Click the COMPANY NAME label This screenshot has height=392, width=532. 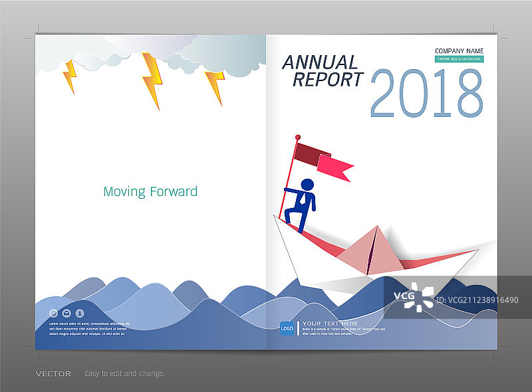click(x=459, y=51)
